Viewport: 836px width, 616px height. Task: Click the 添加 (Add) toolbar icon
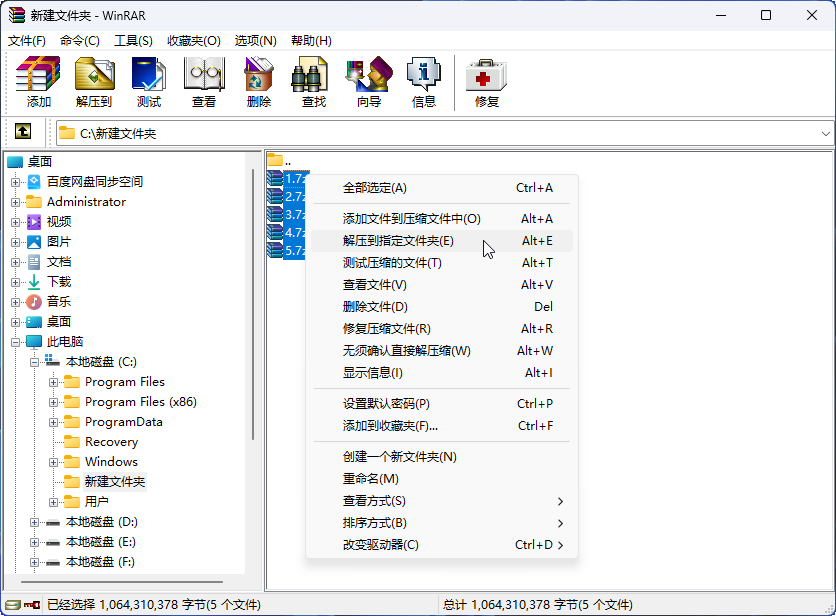pyautogui.click(x=38, y=82)
